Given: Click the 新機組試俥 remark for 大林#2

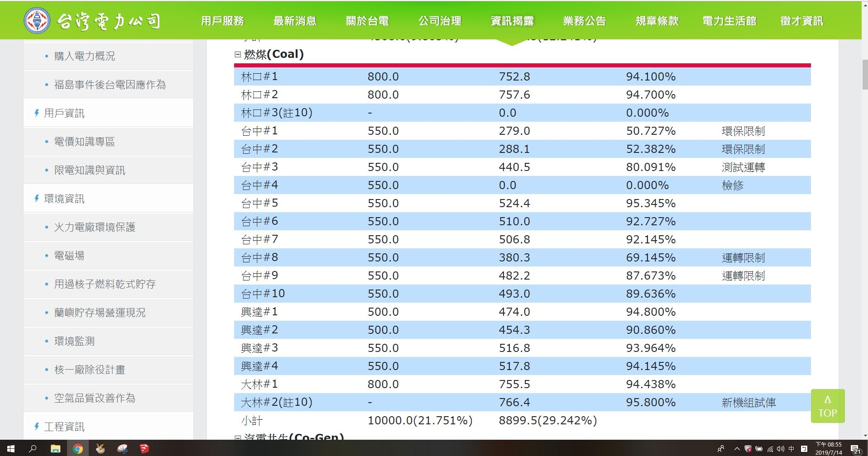Looking at the screenshot, I should coord(748,402).
